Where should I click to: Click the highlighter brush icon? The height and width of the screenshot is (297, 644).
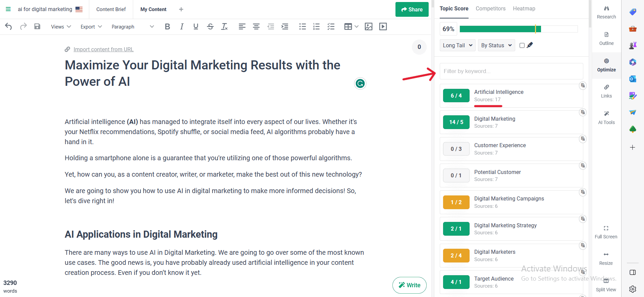coord(530,45)
